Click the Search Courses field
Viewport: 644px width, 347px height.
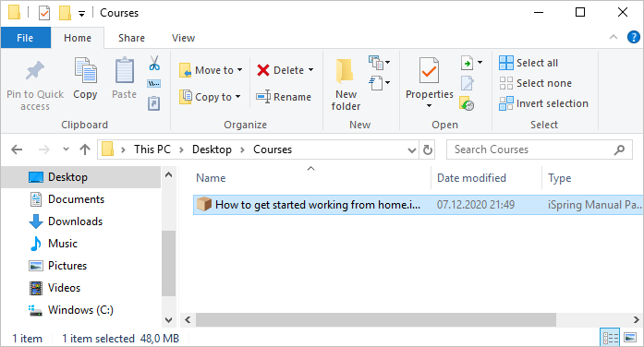coord(539,150)
